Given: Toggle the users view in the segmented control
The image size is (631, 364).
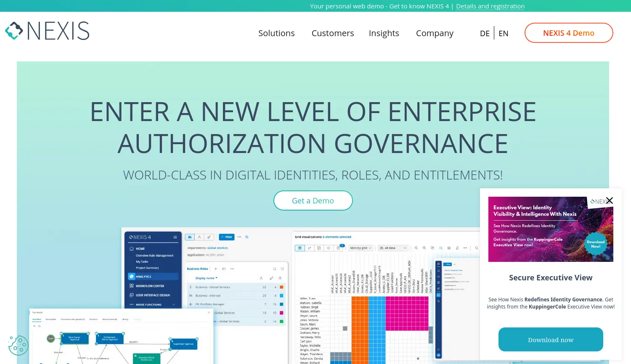Looking at the screenshot, I should coord(190,237).
